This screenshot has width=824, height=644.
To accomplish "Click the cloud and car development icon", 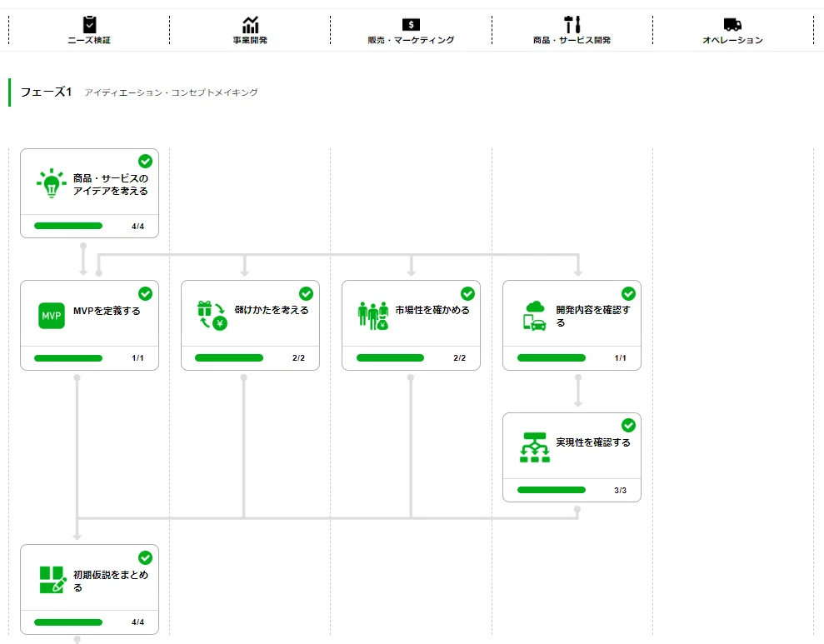I will coord(535,315).
